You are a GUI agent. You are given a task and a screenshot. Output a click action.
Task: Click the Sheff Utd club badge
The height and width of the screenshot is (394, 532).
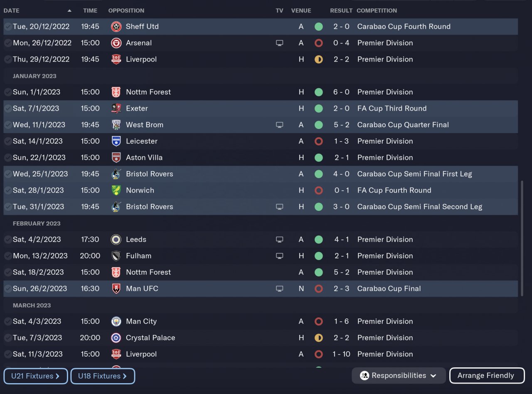(x=116, y=27)
